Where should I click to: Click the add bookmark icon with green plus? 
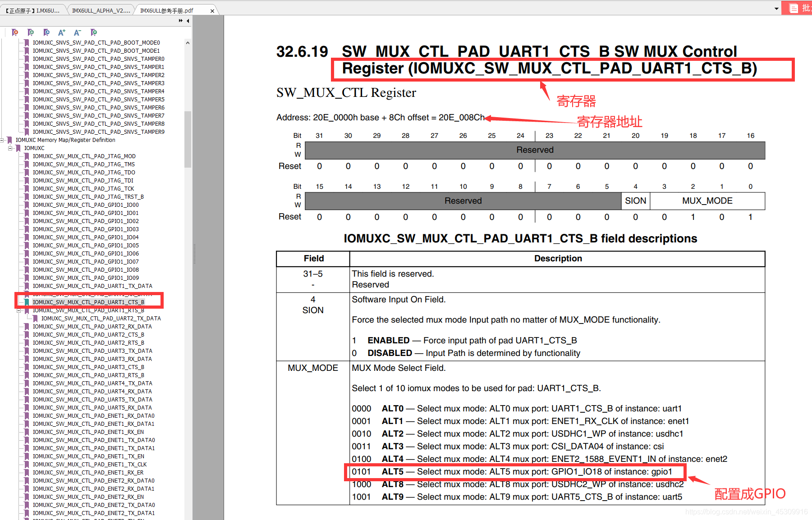coord(31,32)
